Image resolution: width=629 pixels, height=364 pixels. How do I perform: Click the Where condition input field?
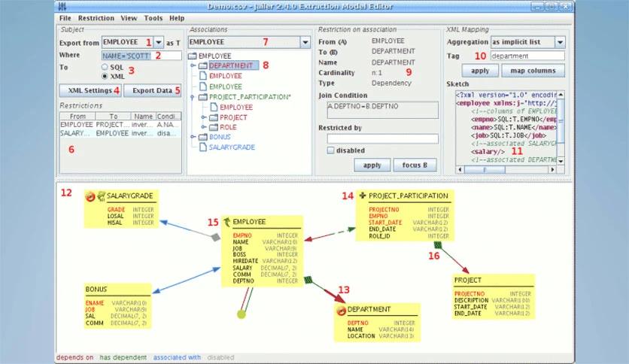[141, 56]
